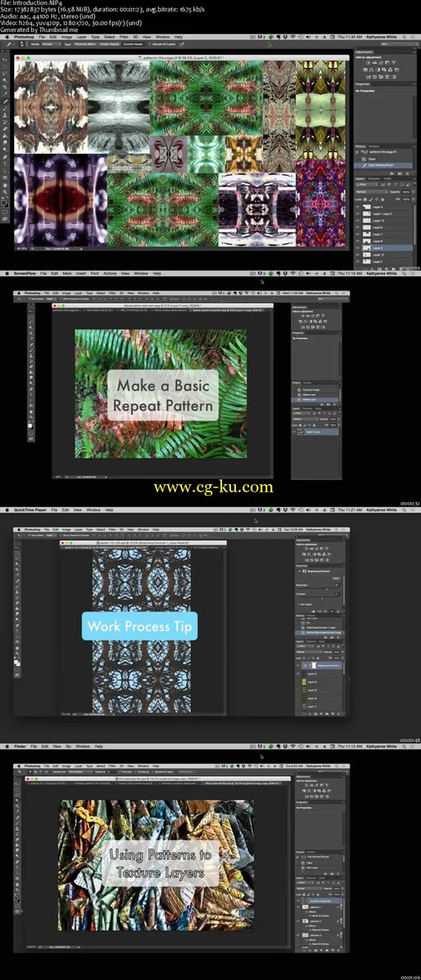Viewport: 421px width, 980px height.
Task: Toggle eye icon of Brightness/Contrast 1 layer
Action: click(x=298, y=666)
